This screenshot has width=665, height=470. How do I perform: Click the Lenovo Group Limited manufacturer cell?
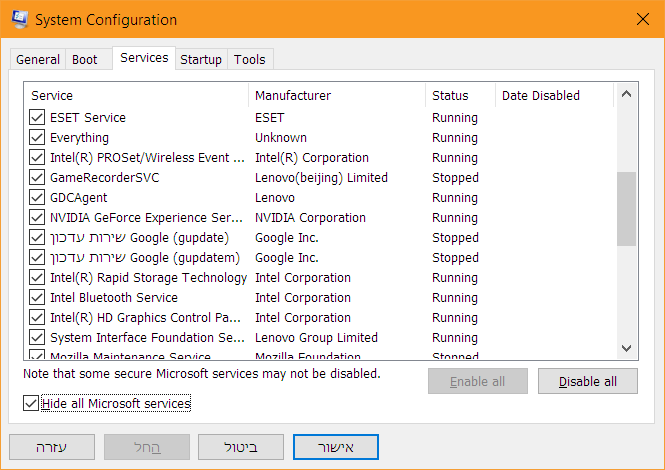pyautogui.click(x=316, y=338)
